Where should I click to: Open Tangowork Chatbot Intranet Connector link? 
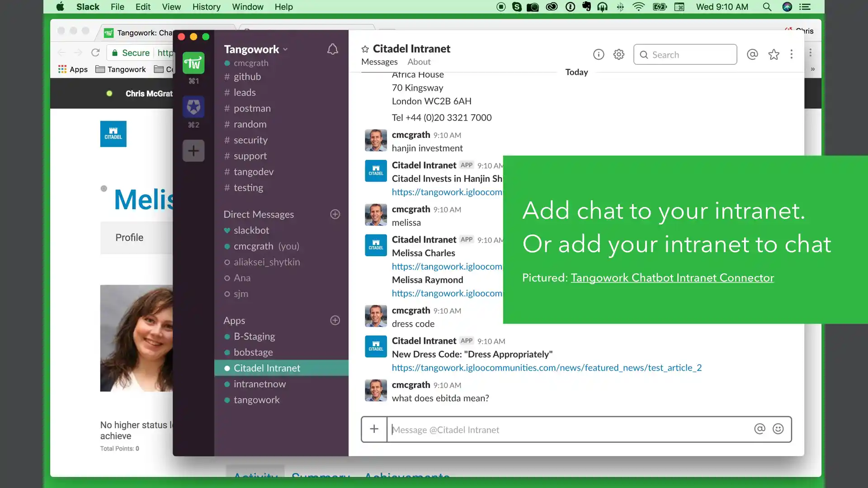pos(672,277)
